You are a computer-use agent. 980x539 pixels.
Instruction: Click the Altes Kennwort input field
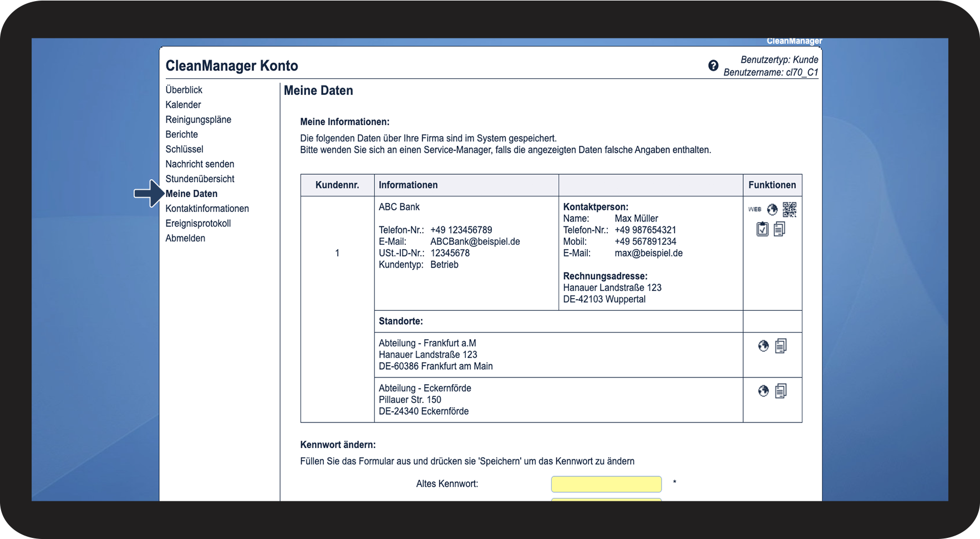606,484
